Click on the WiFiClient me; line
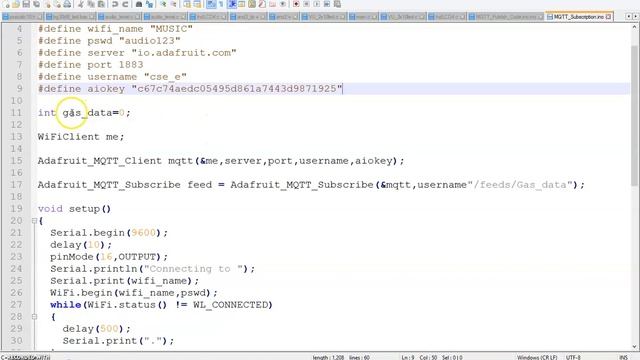This screenshot has height=360, width=640. pos(81,137)
